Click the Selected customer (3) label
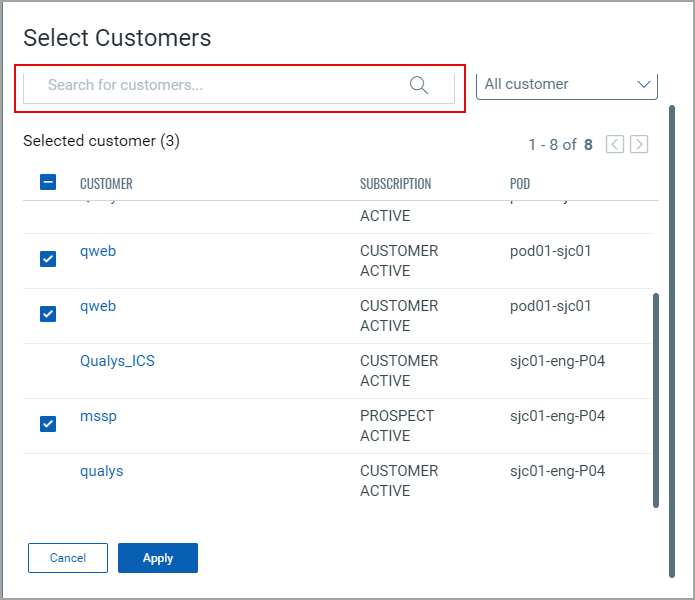 click(102, 141)
